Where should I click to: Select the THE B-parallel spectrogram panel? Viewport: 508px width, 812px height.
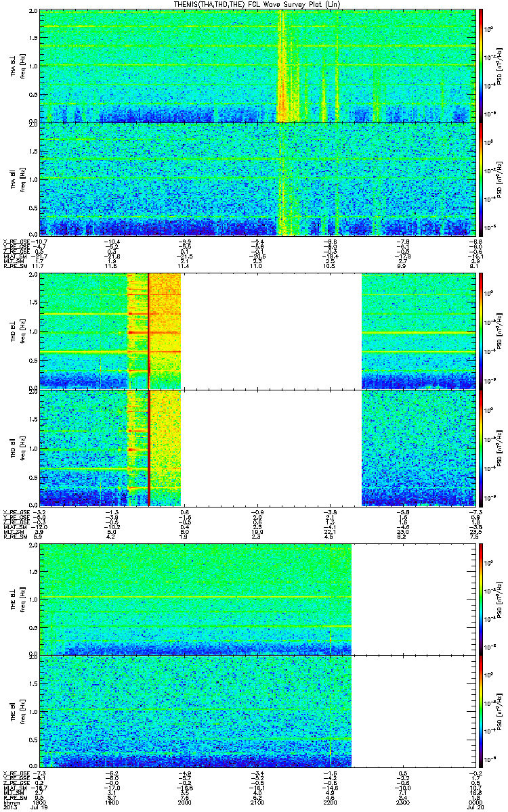point(256,710)
